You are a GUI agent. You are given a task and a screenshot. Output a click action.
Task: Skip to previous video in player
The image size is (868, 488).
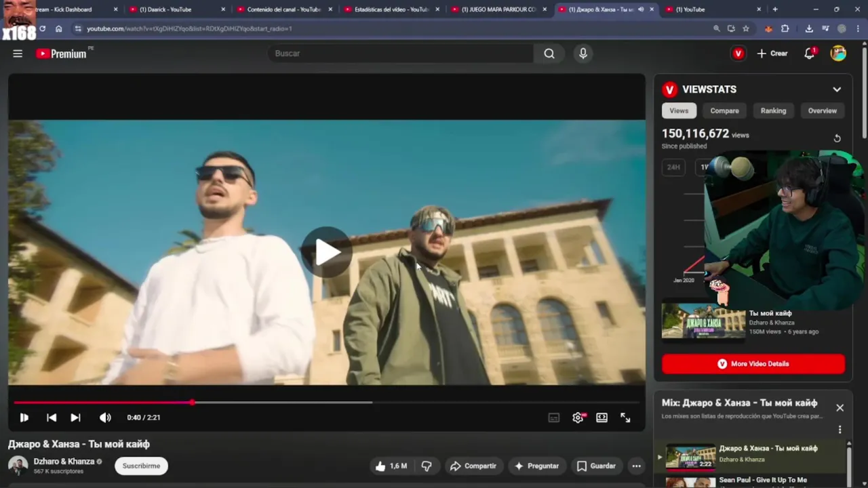click(52, 418)
